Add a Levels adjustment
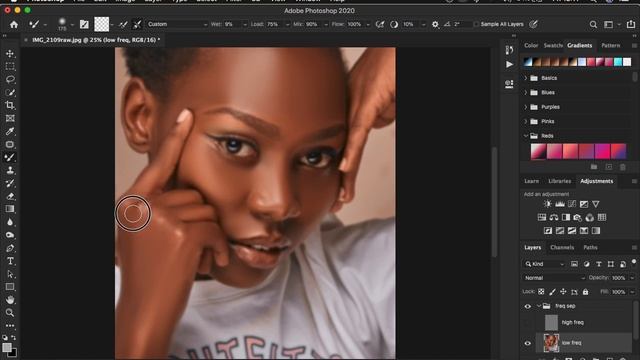The height and width of the screenshot is (360, 640). click(560, 204)
